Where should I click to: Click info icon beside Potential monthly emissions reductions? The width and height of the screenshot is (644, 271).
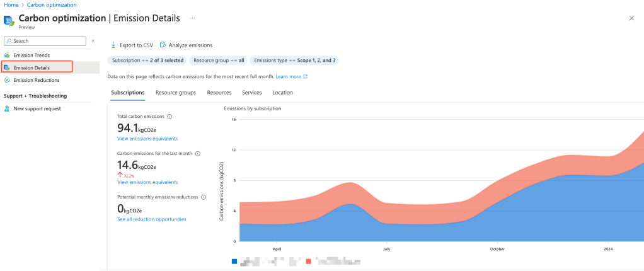click(204, 197)
